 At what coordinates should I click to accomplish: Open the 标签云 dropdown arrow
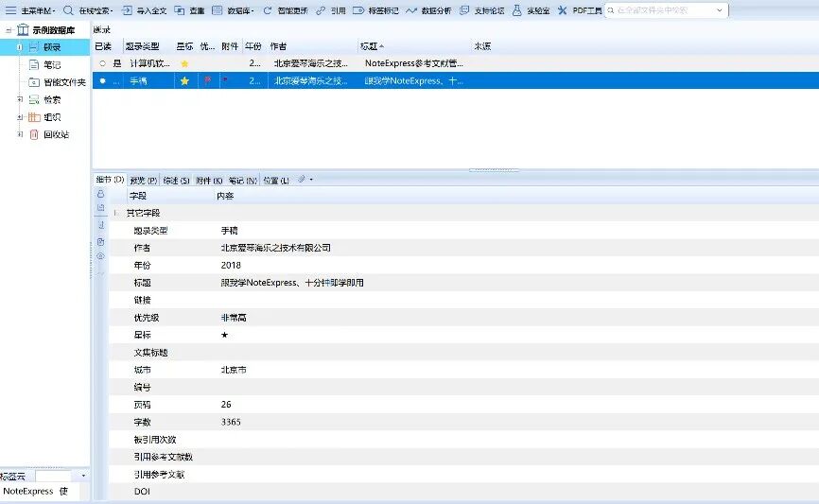point(83,476)
